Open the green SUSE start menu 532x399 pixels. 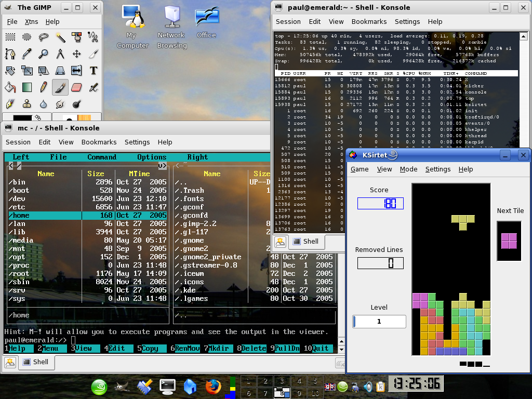(x=99, y=387)
